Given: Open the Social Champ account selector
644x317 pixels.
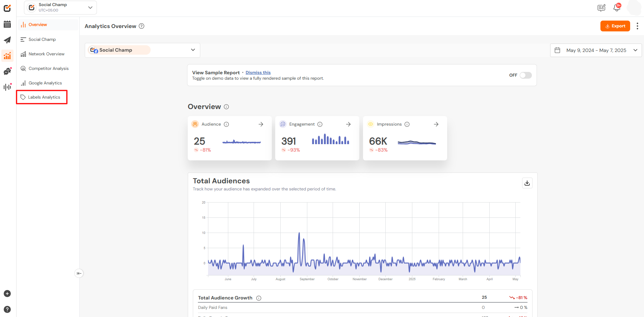Looking at the screenshot, I should coord(142,50).
